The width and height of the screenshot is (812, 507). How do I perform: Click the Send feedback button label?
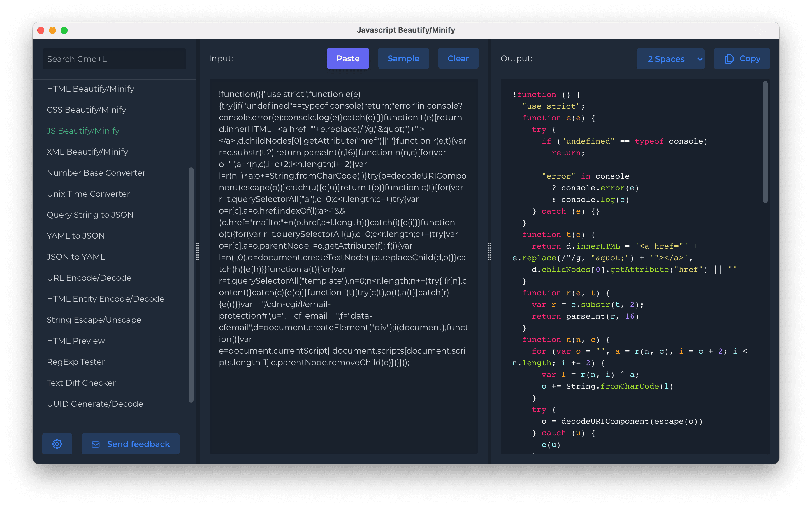point(138,444)
